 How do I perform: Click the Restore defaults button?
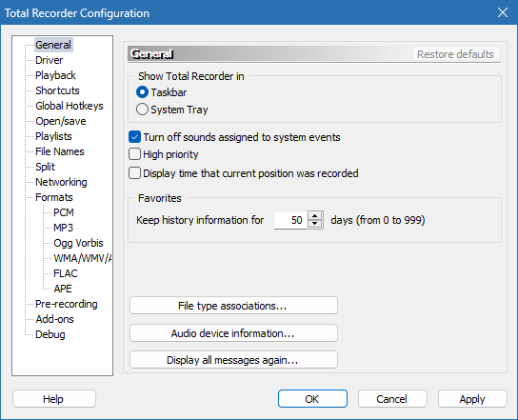[456, 54]
